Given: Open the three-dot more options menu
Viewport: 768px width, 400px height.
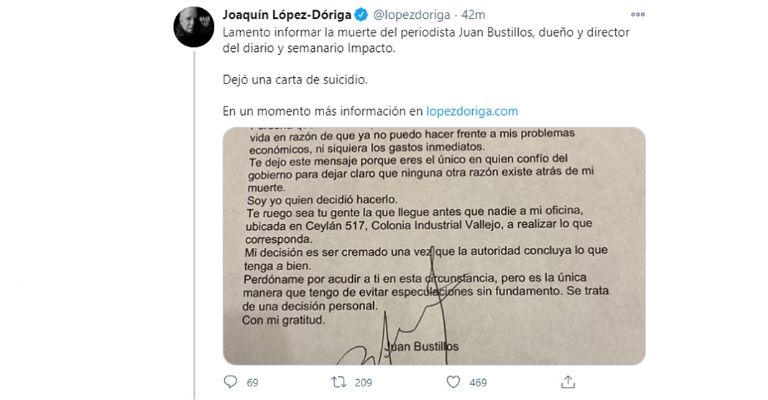Looking at the screenshot, I should [638, 15].
